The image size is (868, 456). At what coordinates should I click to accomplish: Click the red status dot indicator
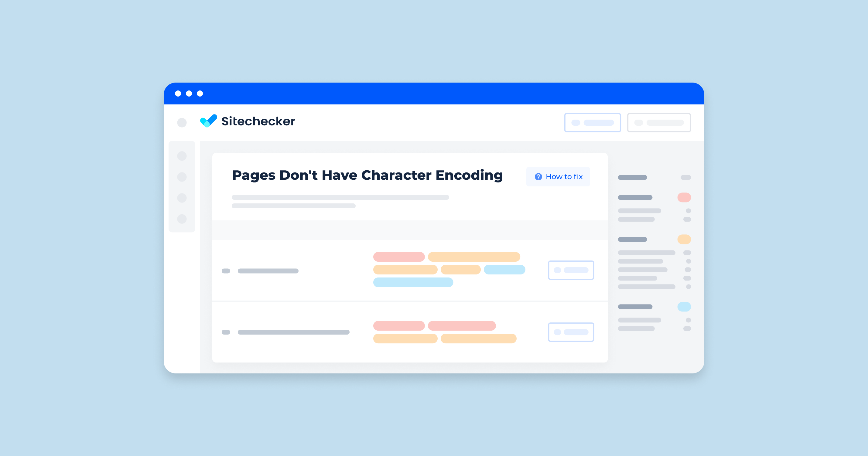[683, 197]
